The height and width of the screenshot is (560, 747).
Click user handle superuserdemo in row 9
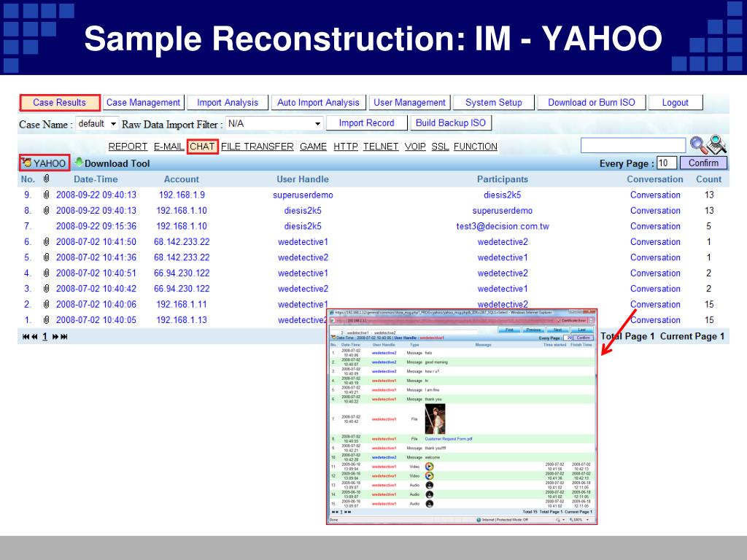(x=303, y=195)
